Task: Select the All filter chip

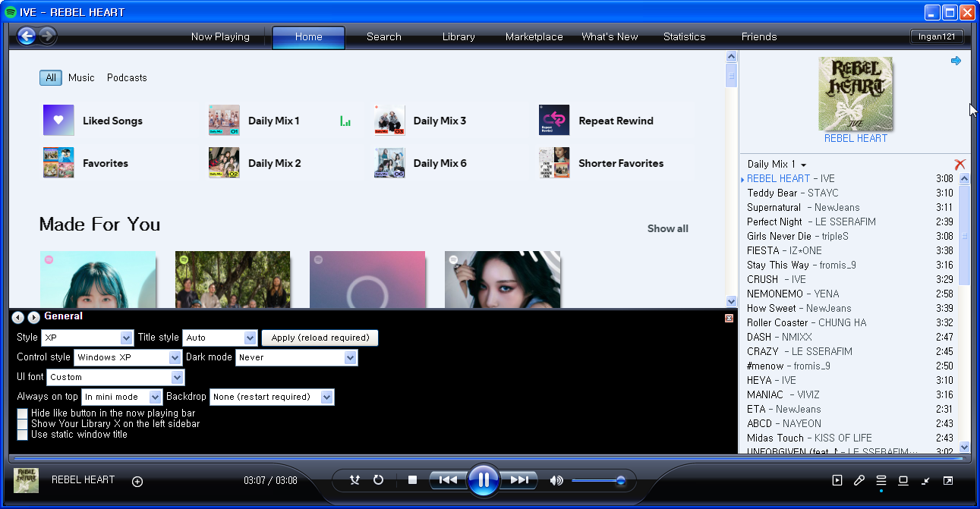Action: coord(51,77)
